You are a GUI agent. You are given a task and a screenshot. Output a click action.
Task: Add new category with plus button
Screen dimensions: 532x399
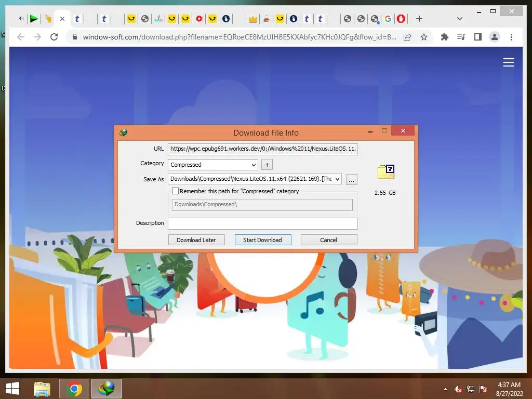click(x=267, y=165)
